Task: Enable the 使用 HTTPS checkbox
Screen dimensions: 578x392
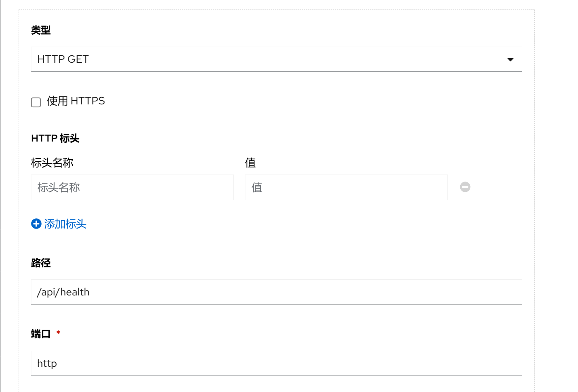Action: pyautogui.click(x=36, y=102)
